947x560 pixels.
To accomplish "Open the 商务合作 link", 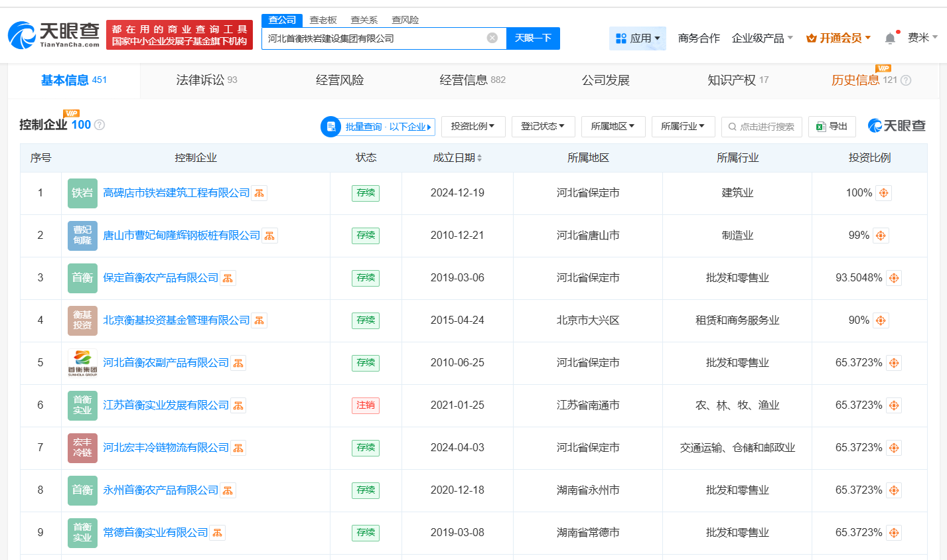I will coord(699,38).
